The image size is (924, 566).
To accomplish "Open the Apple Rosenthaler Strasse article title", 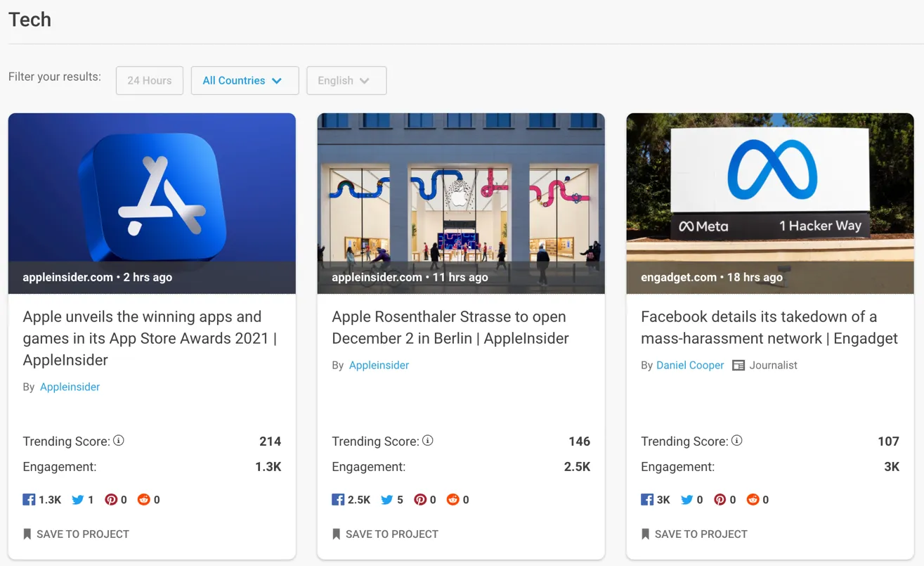I will [450, 328].
